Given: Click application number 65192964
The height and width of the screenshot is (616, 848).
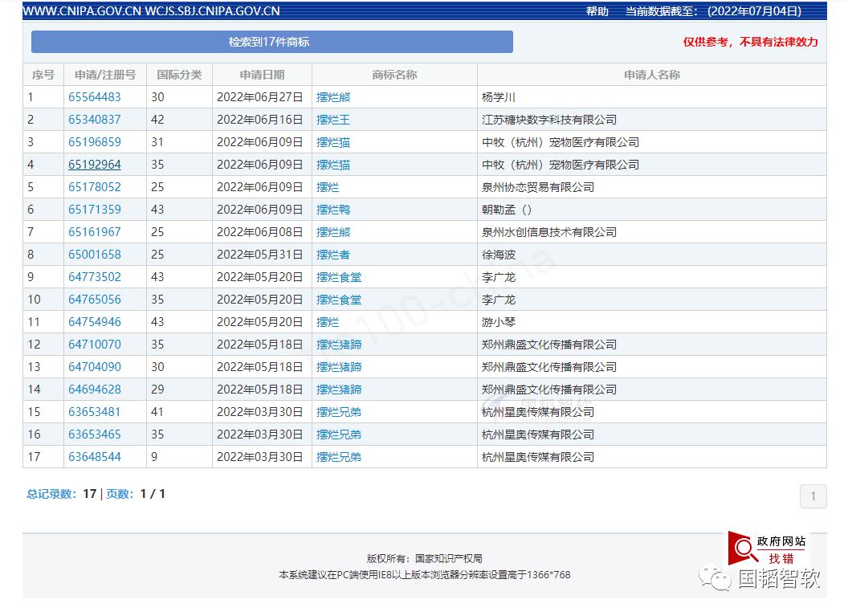Looking at the screenshot, I should (x=95, y=165).
